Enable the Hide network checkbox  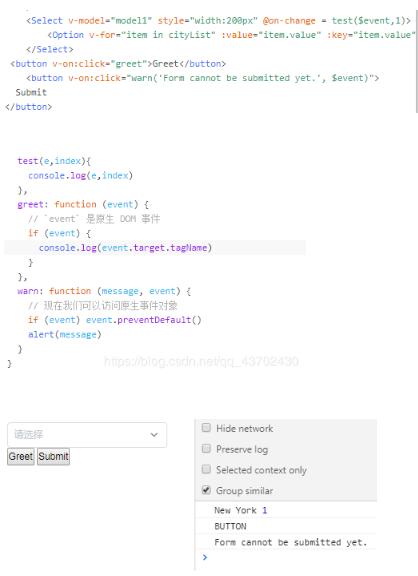pyautogui.click(x=206, y=428)
